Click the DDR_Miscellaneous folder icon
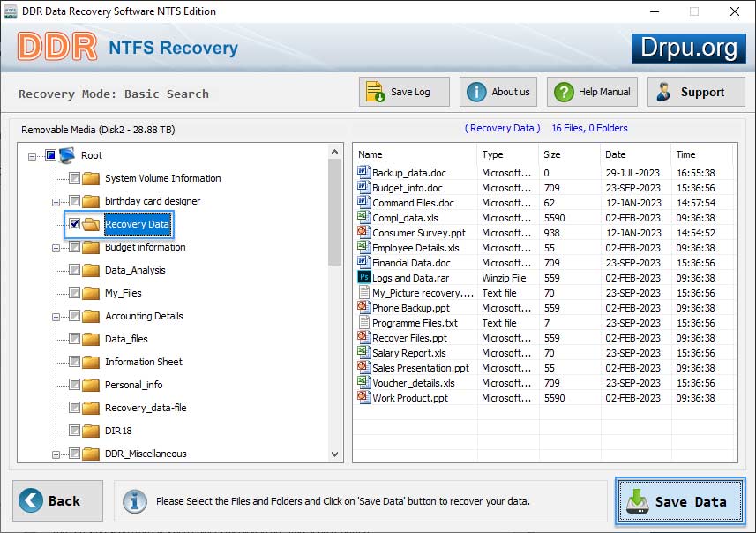The height and width of the screenshot is (533, 756). coord(91,454)
